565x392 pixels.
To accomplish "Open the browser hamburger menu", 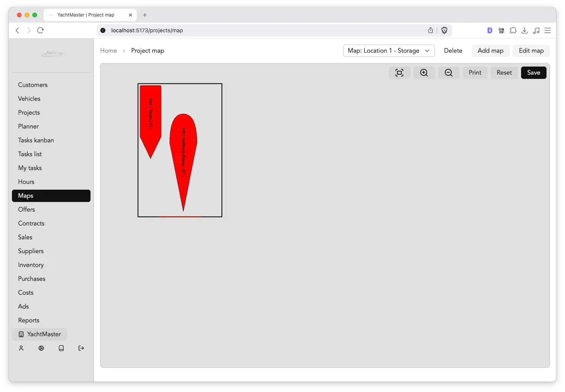I will pyautogui.click(x=547, y=30).
